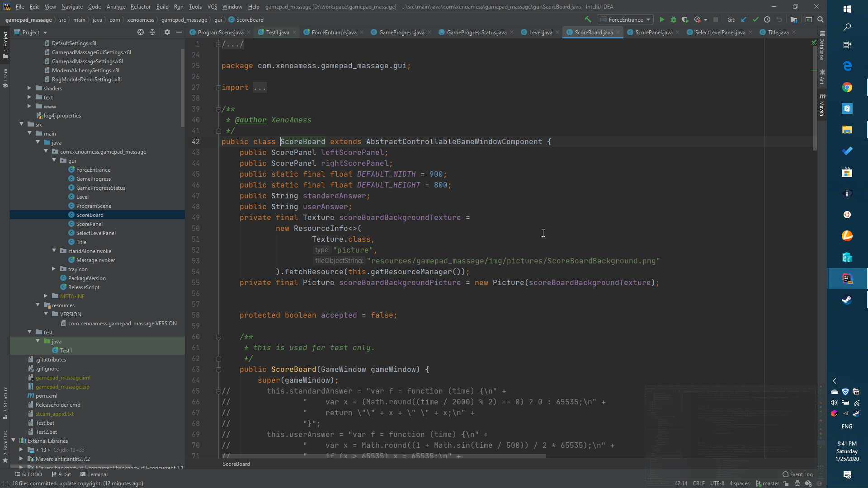Commit changes via the green checkmark Git icon

point(755,19)
